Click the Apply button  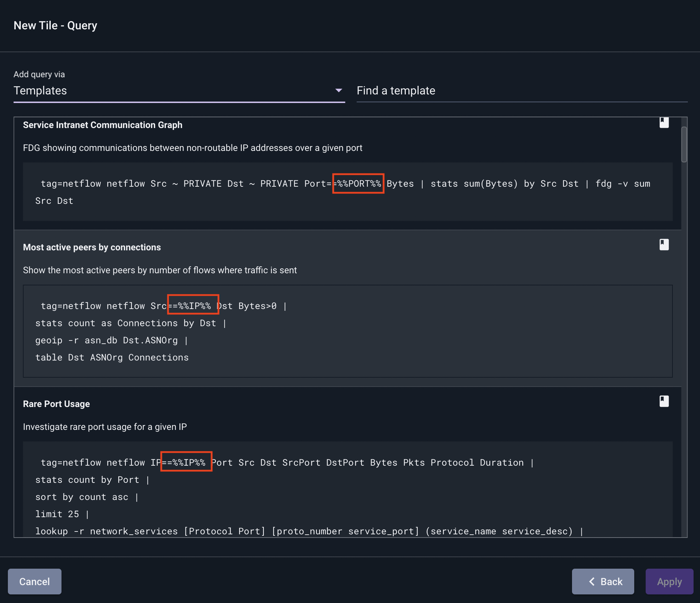669,582
